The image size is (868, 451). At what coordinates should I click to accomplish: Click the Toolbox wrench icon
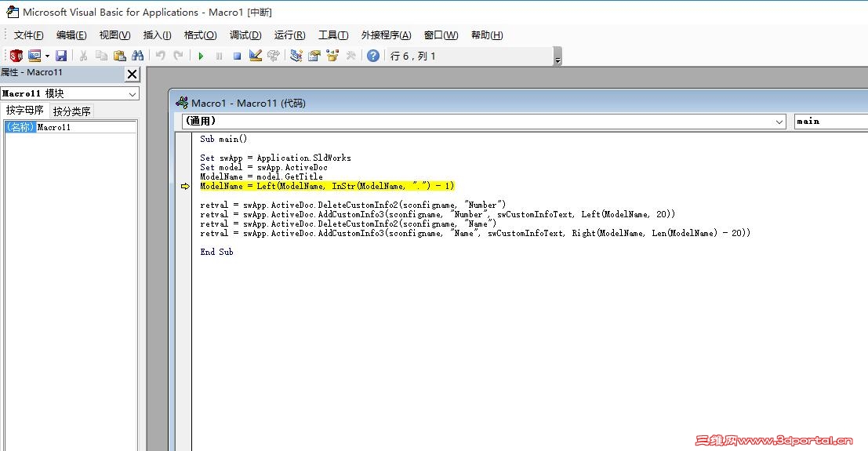tap(350, 56)
